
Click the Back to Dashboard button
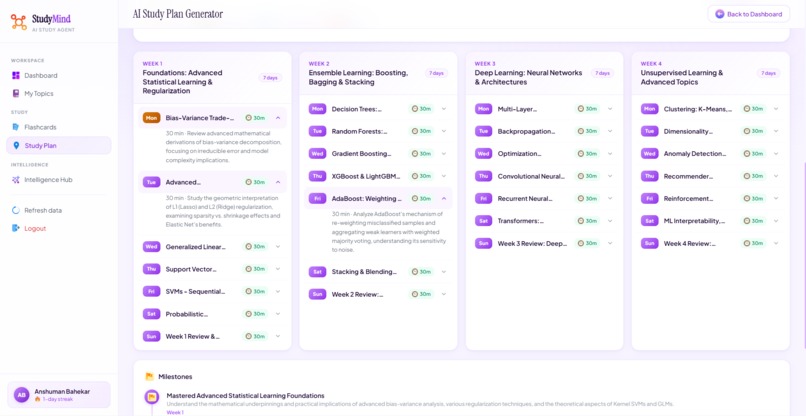(x=748, y=14)
